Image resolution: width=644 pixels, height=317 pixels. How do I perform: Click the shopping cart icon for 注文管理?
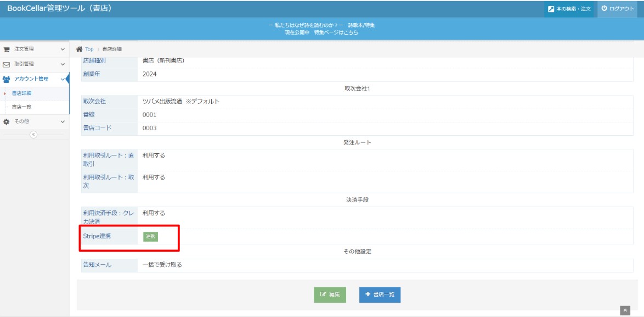click(7, 49)
